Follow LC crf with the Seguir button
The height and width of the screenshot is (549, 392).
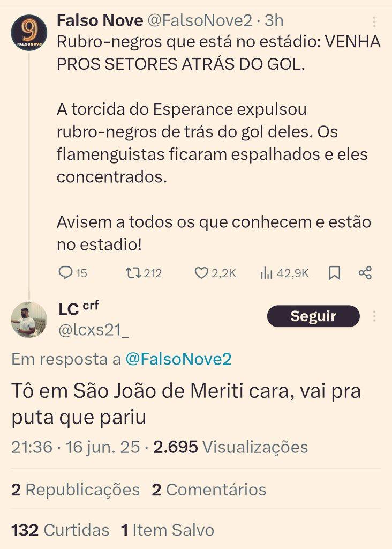coord(313,316)
